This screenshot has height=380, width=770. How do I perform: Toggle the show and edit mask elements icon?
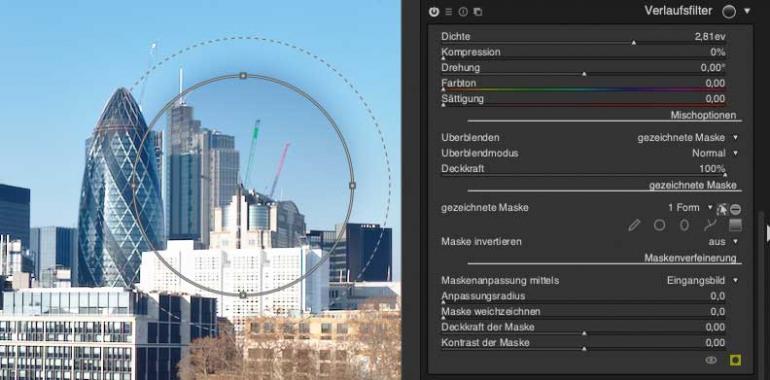pyautogui.click(x=721, y=209)
